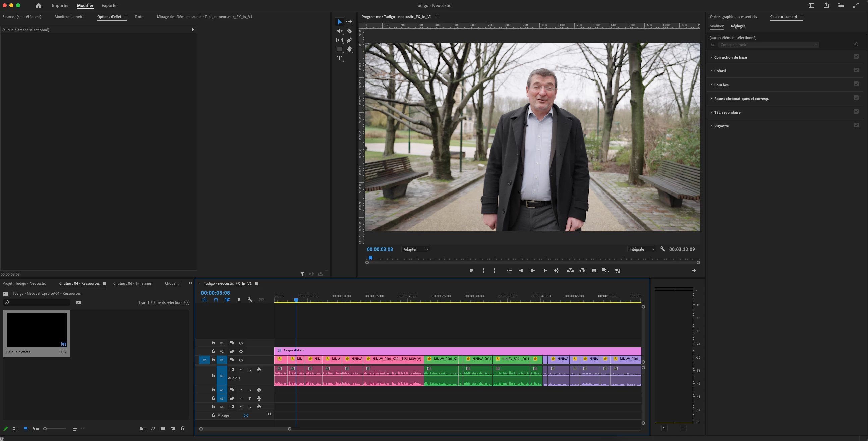The height and width of the screenshot is (441, 868).
Task: Select the Type tool
Action: pyautogui.click(x=340, y=58)
